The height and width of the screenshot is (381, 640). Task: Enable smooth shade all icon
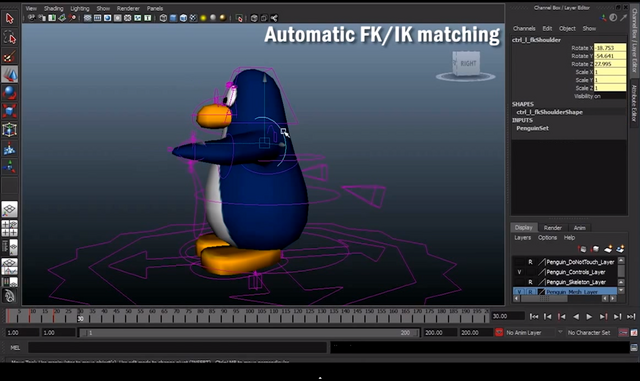click(x=173, y=18)
